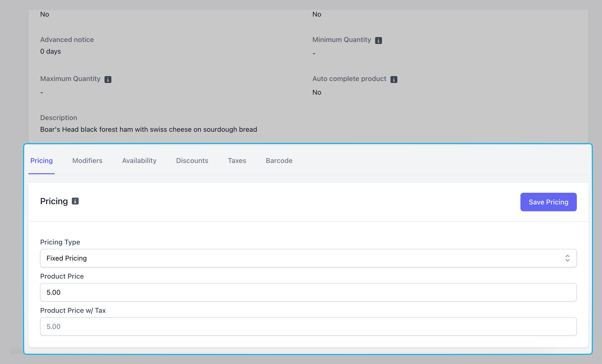Click the Pricing section info icon
Screen dimensions: 602x364
(75, 201)
